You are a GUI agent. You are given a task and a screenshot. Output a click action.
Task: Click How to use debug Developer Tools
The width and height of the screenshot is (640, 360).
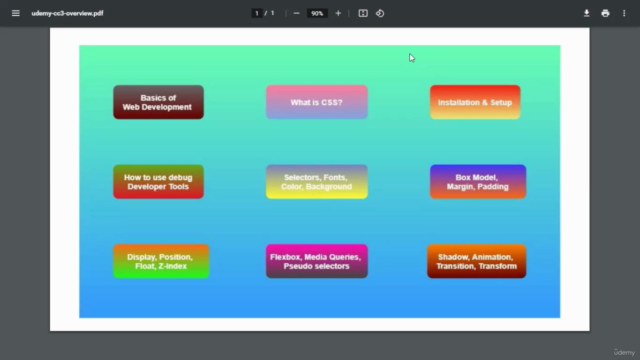158,182
